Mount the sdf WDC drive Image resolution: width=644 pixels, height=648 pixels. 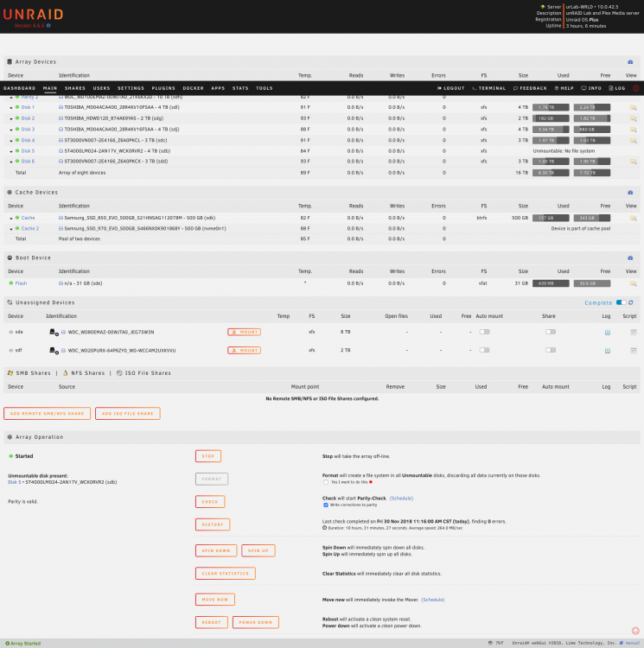[244, 351]
